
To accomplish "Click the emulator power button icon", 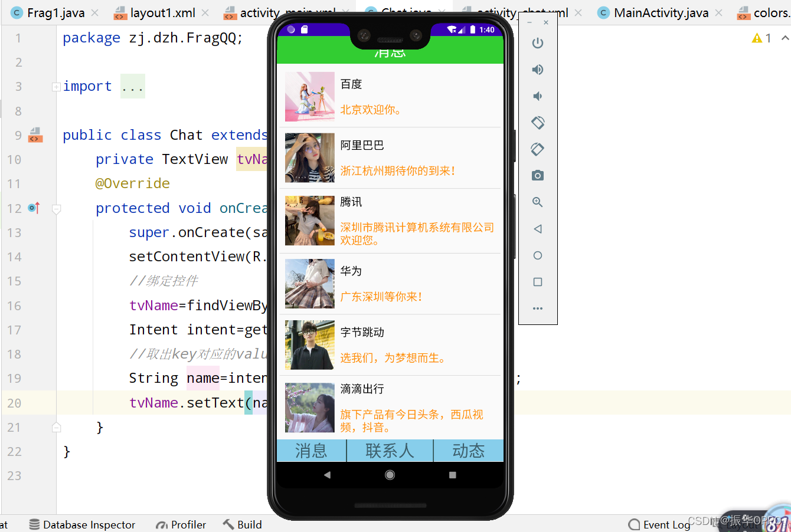I will (x=537, y=43).
